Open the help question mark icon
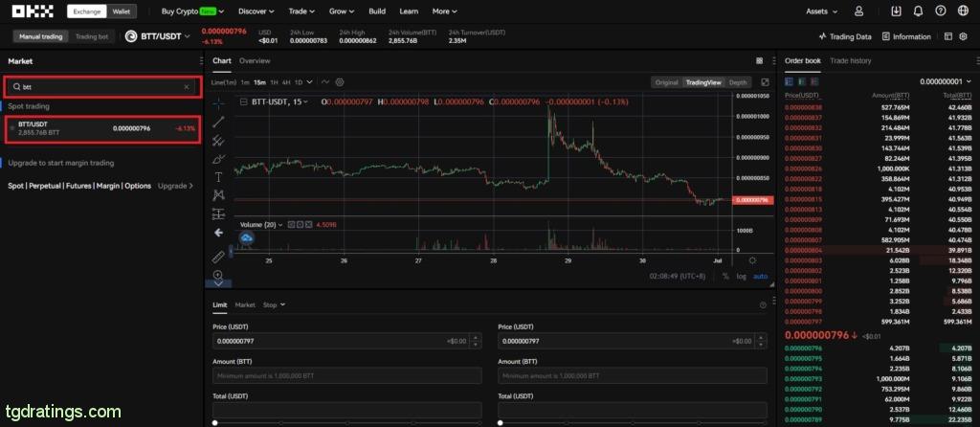Image resolution: width=980 pixels, height=427 pixels. 940,11
